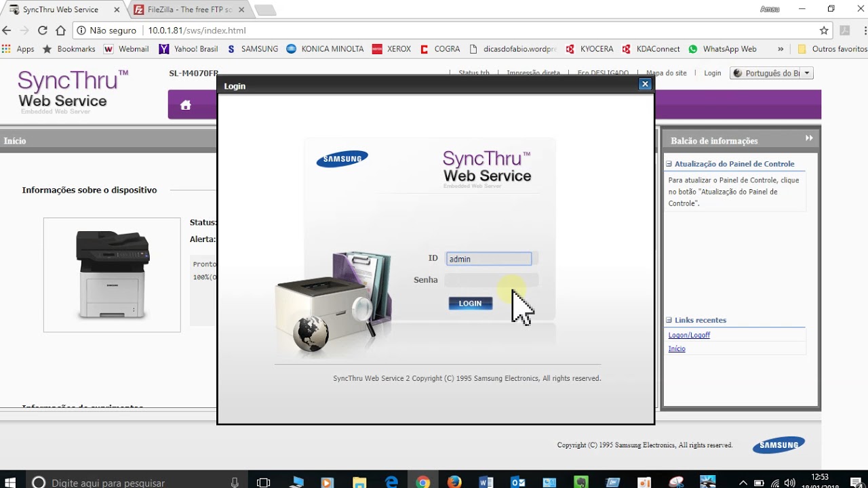Open the dicasdofabio.wordpress bookmark
Viewport: 868px width, 488px height.
coord(513,49)
